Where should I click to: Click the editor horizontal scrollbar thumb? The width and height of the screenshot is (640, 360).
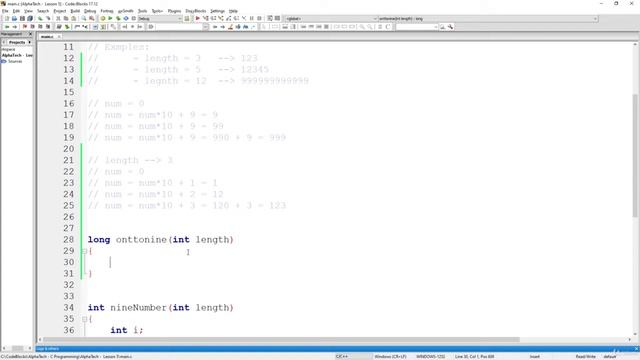click(282, 340)
